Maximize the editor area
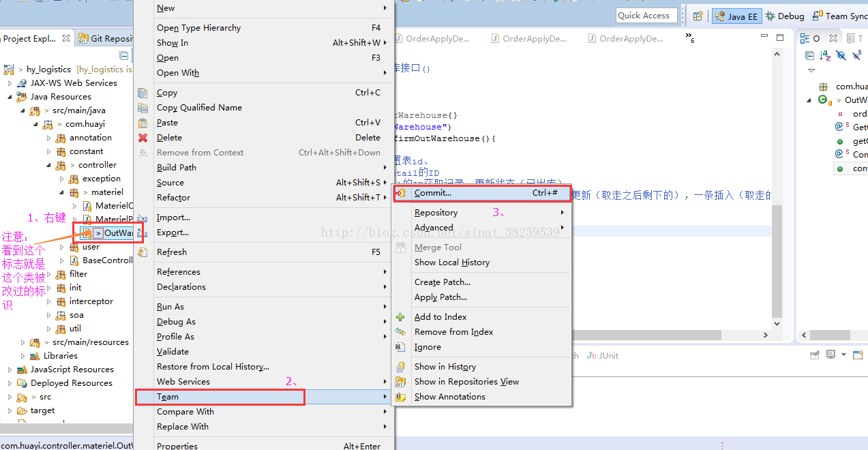 click(x=780, y=38)
